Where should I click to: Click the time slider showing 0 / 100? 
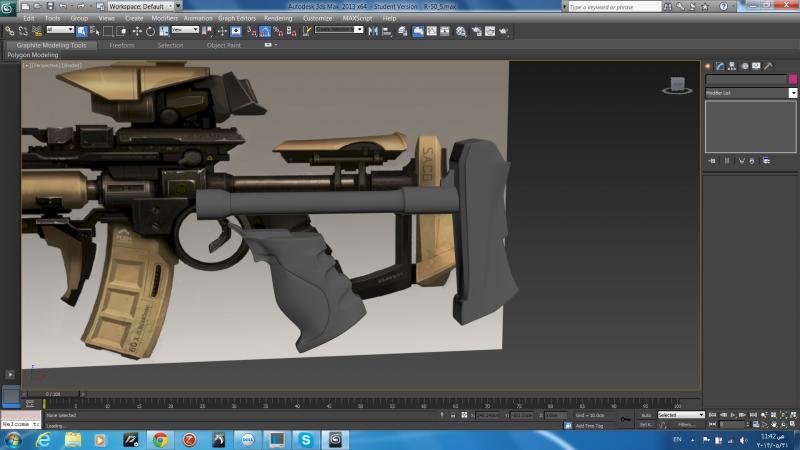[53, 394]
